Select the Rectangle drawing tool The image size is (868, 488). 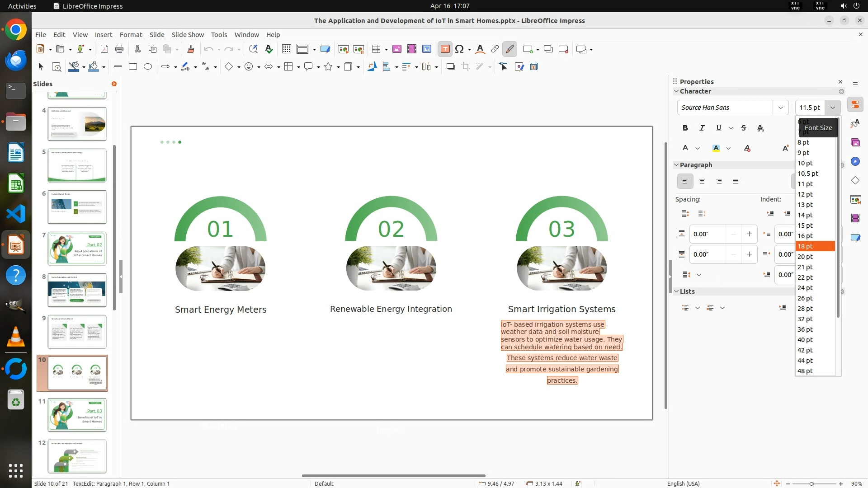(133, 67)
